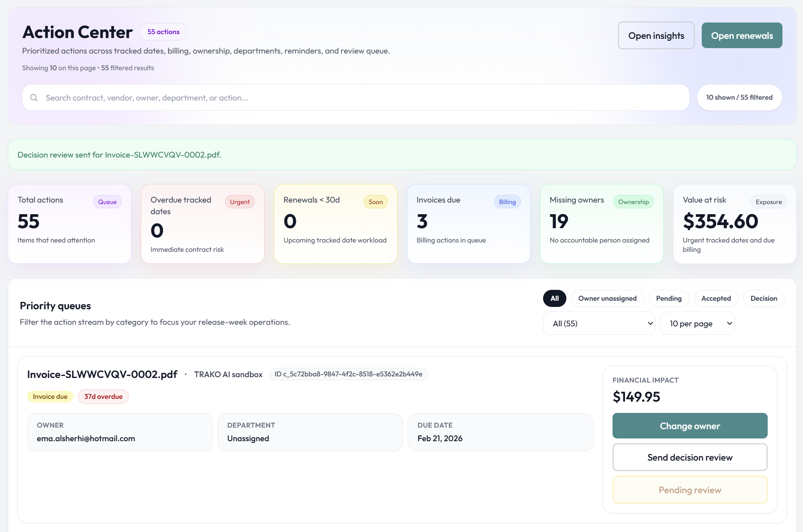Focus the contract search field
Screen dimensions: 803x532
point(361,98)
